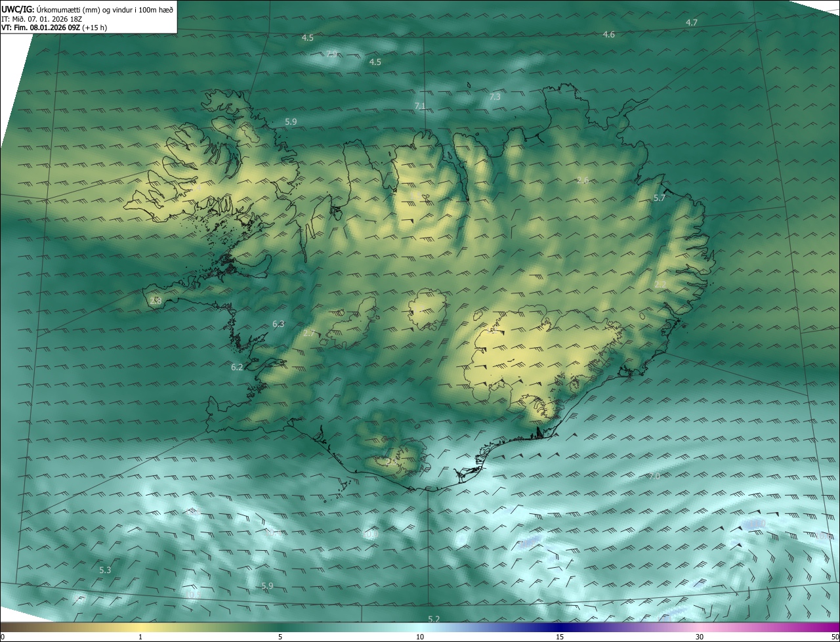Click the 5.3 value label on the map
The width and height of the screenshot is (840, 642).
click(105, 570)
